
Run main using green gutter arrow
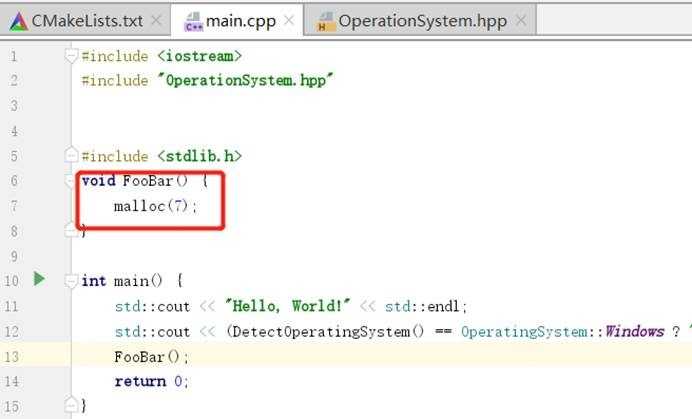click(x=39, y=279)
